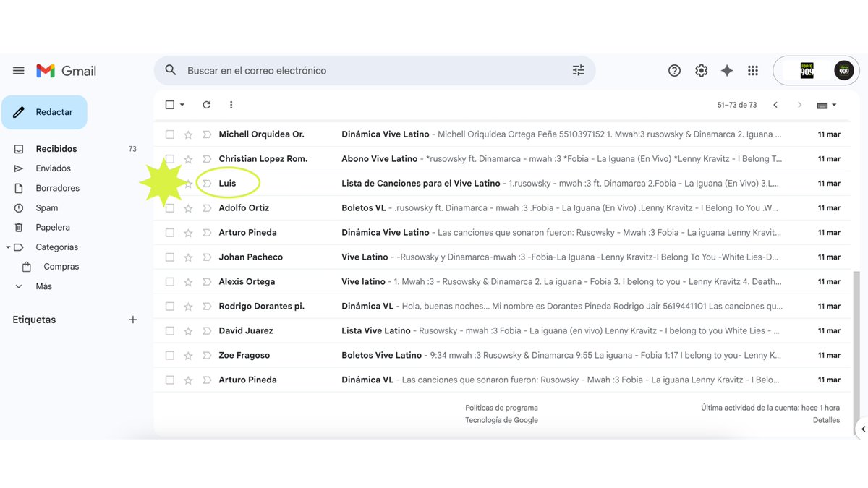The height and width of the screenshot is (488, 868).
Task: Open the Lista de Canciones email from Luis
Action: [502, 184]
